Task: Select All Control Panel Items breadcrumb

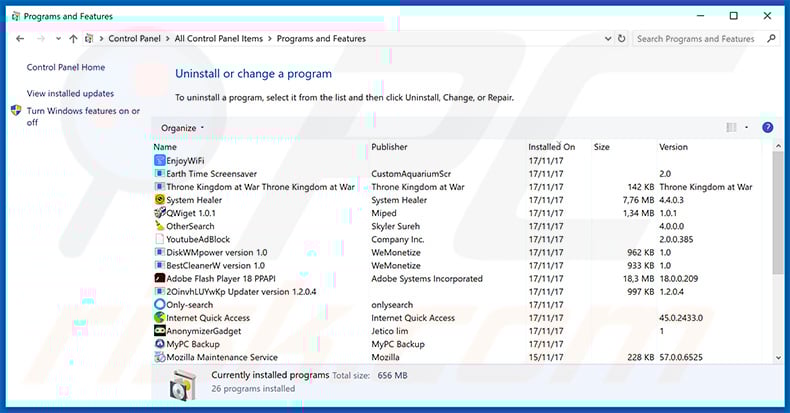Action: coord(219,39)
